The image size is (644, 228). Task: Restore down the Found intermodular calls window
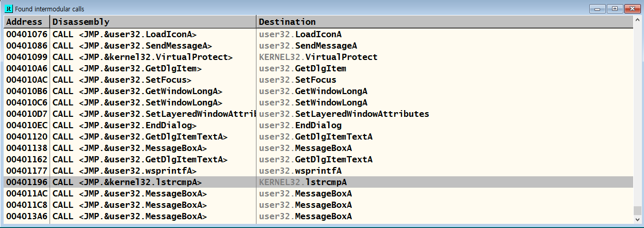pos(615,9)
